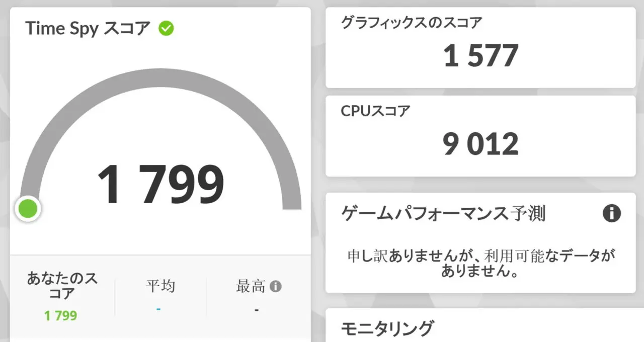The height and width of the screenshot is (342, 644).
Task: Click the large 1 799 score number
Action: (x=160, y=185)
